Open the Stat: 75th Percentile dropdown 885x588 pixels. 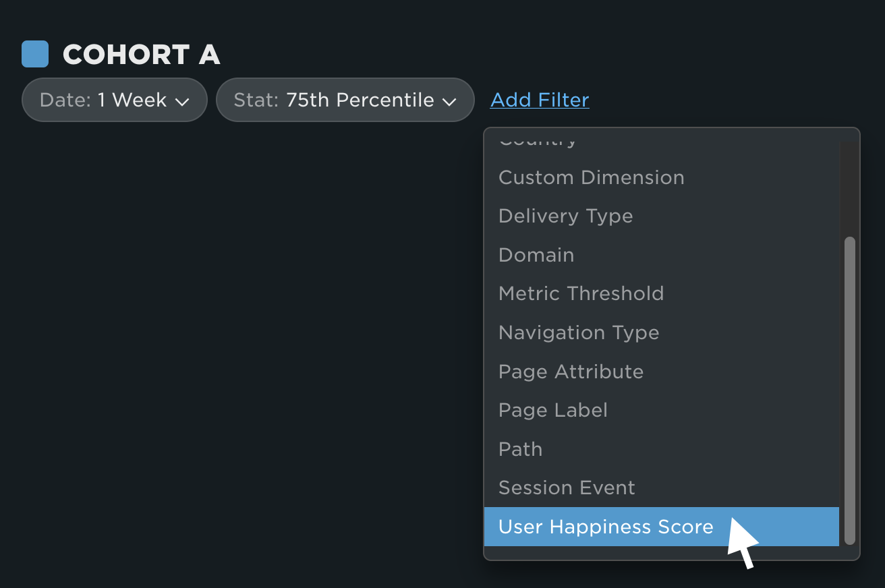[x=345, y=100]
